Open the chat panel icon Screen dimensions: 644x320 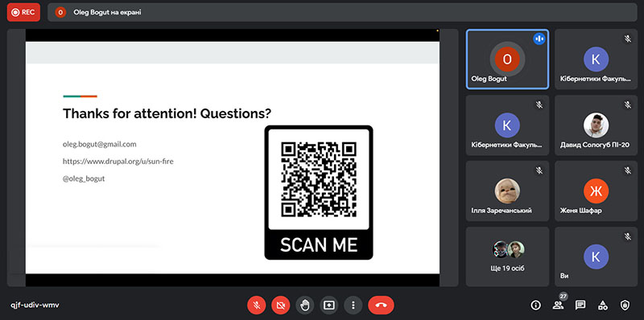point(580,306)
